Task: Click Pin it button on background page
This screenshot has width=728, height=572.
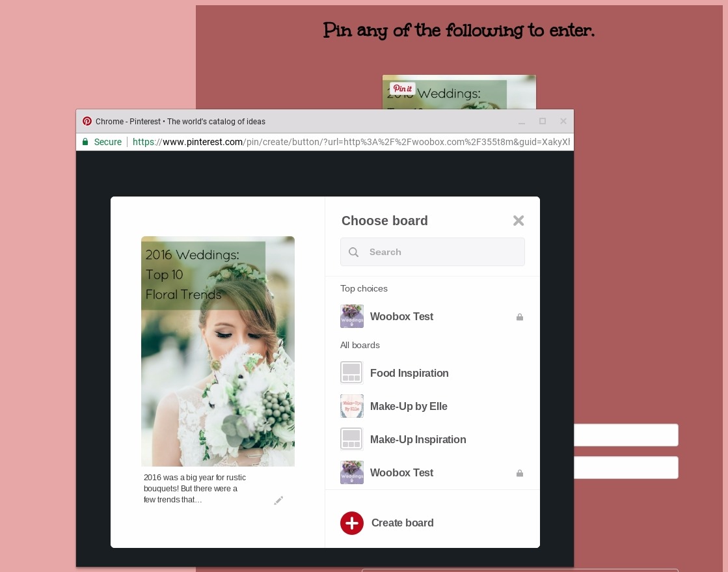Action: click(402, 89)
